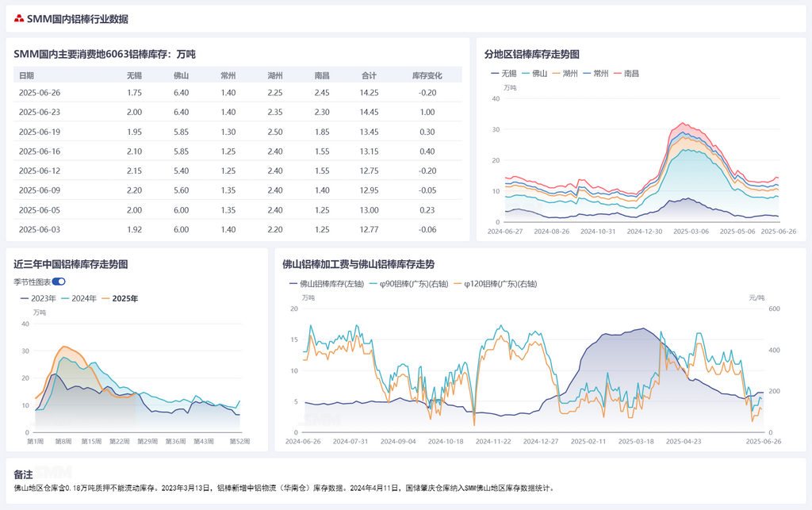The width and height of the screenshot is (812, 510).
Task: Click the 湖州 table column header
Action: click(275, 75)
